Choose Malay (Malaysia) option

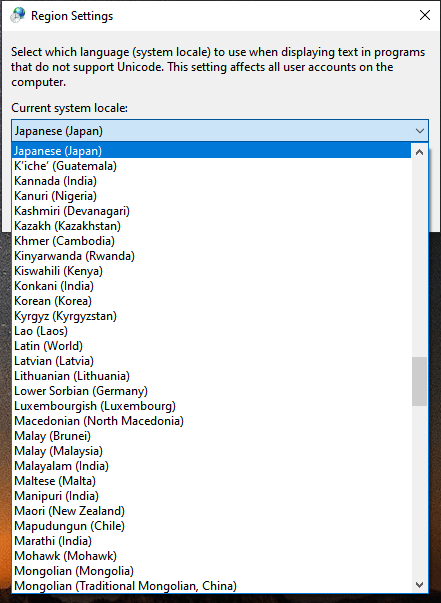[x=211, y=451]
